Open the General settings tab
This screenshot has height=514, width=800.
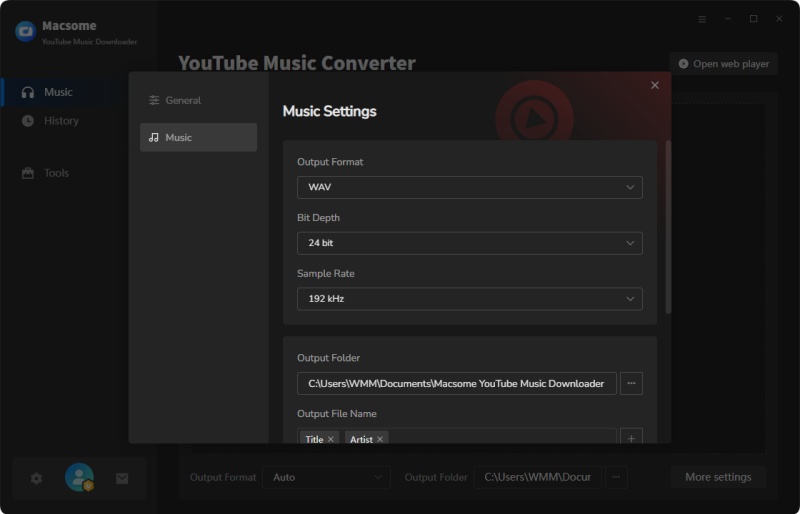(x=198, y=100)
